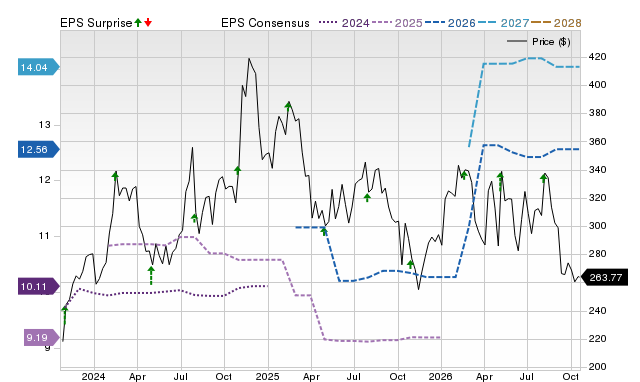Toggle the 2028 consensus series in legend

coord(556,23)
